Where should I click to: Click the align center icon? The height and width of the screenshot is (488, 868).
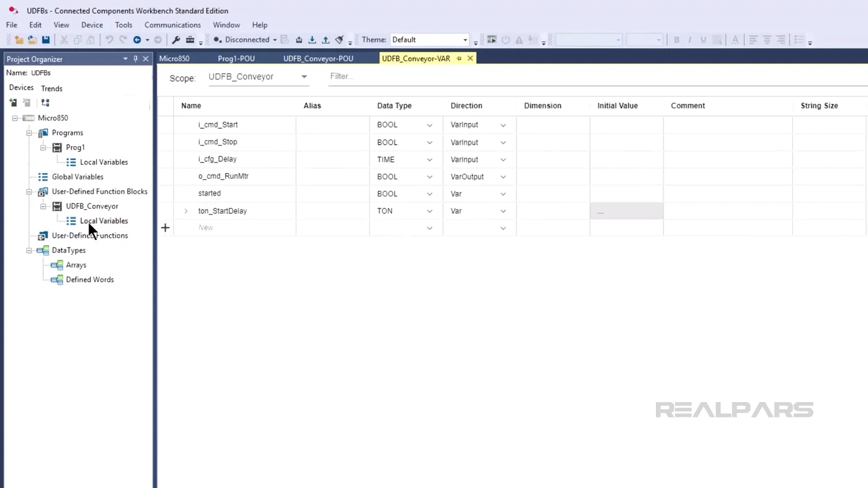[767, 40]
